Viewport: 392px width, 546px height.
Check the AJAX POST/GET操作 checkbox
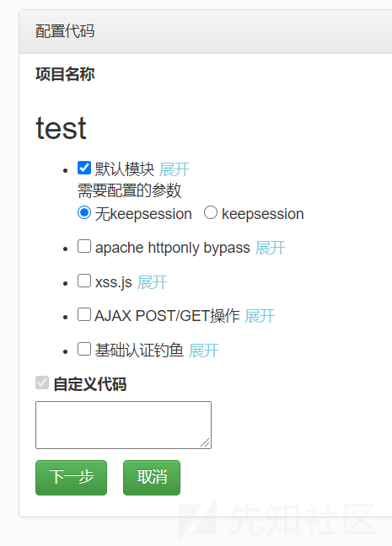tap(84, 314)
